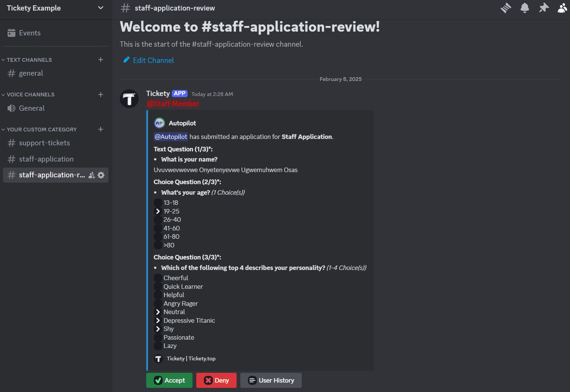Click the threads icon in the header
This screenshot has height=392, width=570.
click(506, 8)
